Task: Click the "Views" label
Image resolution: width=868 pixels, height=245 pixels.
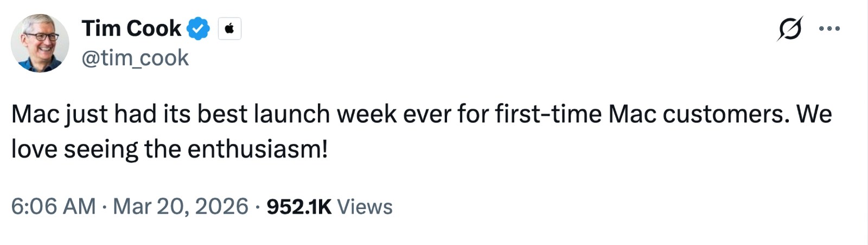Action: (x=365, y=206)
